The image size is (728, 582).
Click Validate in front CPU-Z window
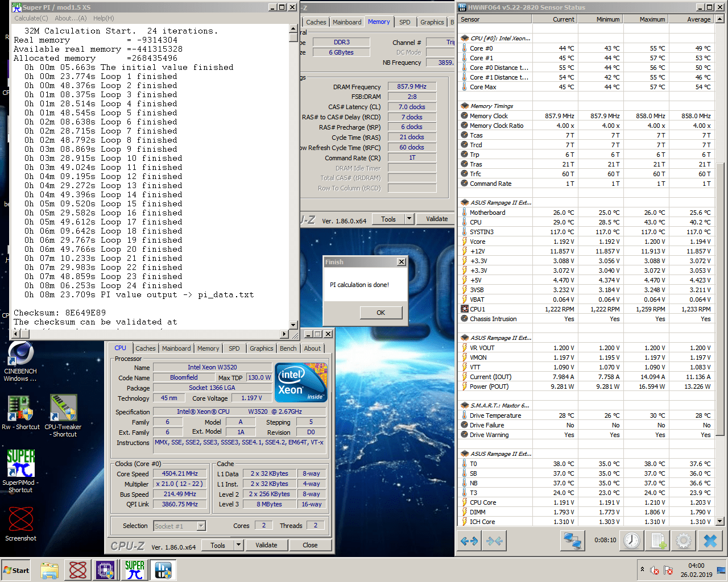(x=266, y=545)
